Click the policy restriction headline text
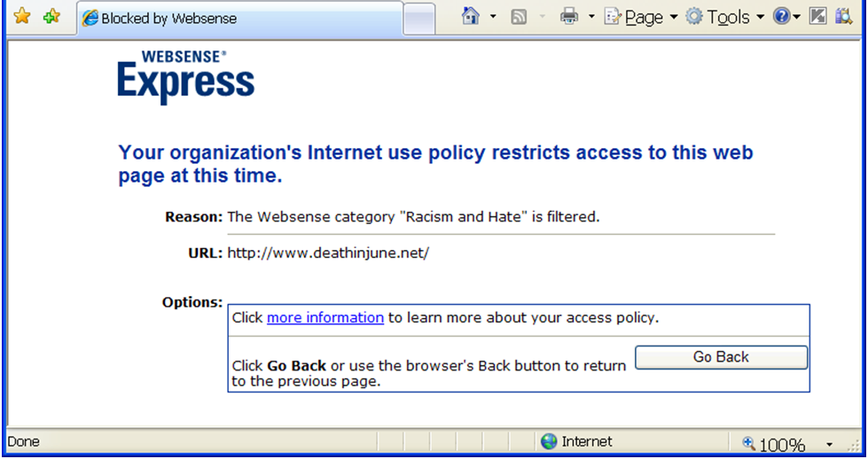This screenshot has height=459, width=868. tap(435, 164)
